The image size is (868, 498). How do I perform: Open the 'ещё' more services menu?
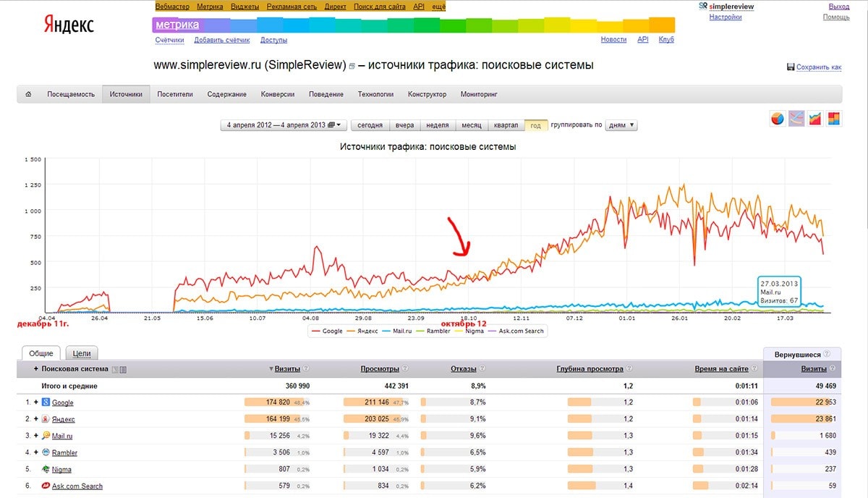[x=438, y=6]
